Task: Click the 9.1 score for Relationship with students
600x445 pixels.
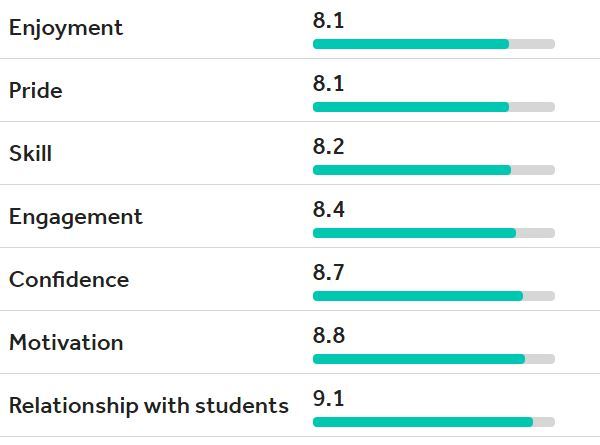Action: pyautogui.click(x=329, y=399)
